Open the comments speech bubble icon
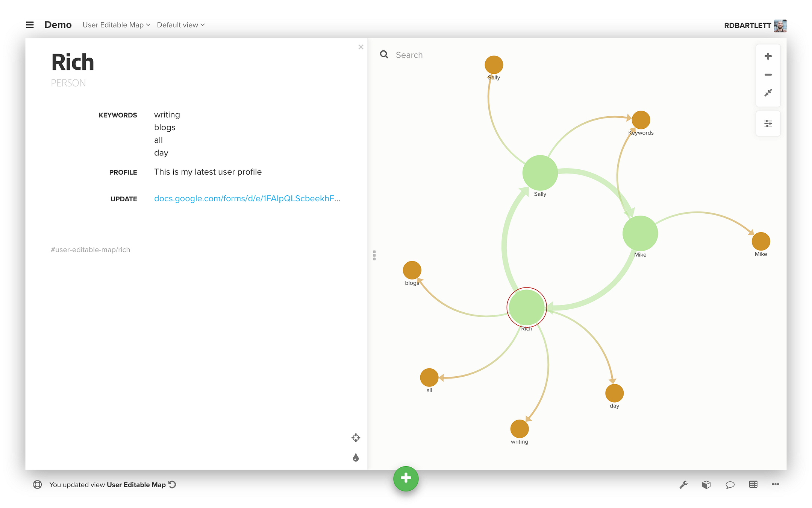 pyautogui.click(x=730, y=485)
